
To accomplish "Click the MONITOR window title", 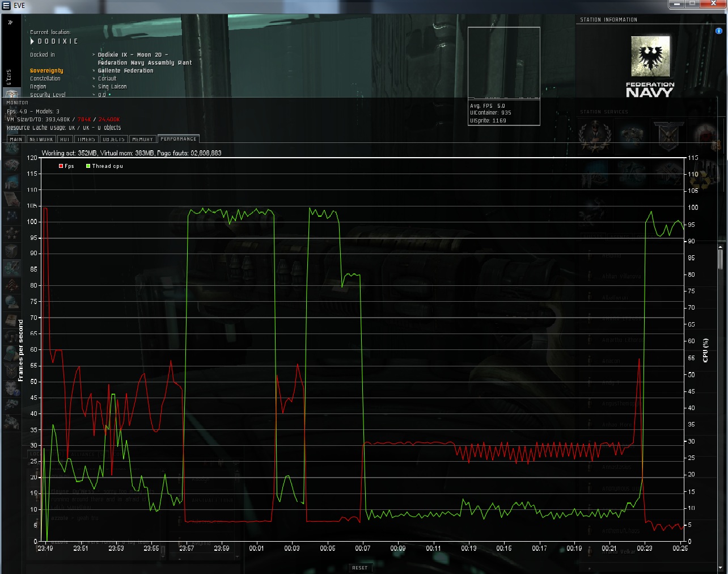I will coord(17,103).
